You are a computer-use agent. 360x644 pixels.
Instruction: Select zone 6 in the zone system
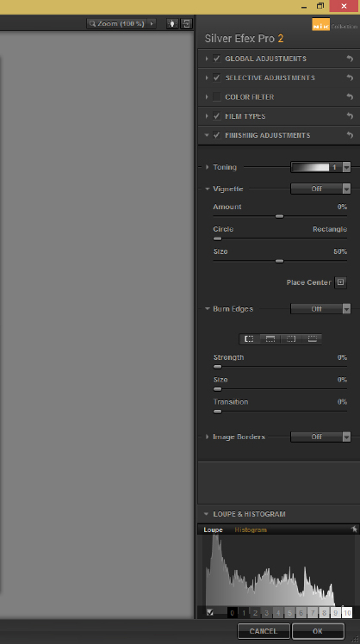point(301,613)
